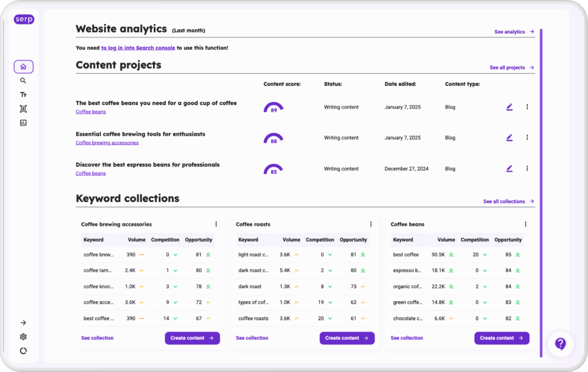This screenshot has width=588, height=372.
Task: Click the home icon in sidebar
Action: [x=24, y=66]
